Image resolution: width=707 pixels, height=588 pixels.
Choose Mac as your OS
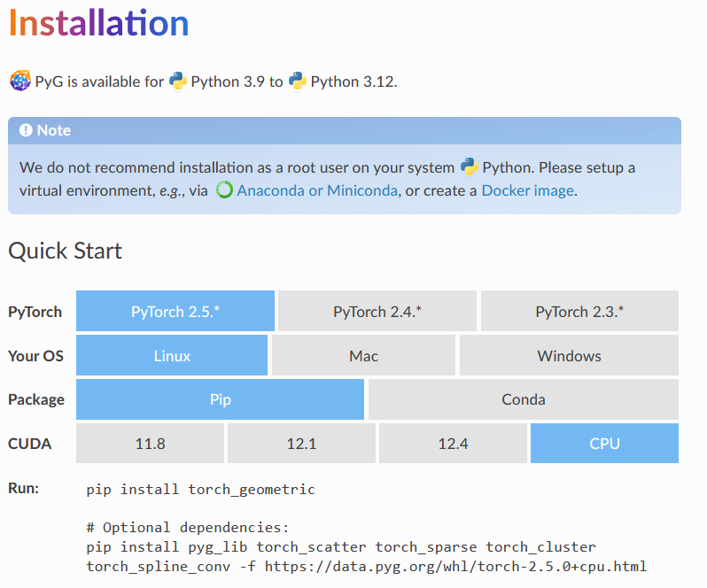[363, 355]
